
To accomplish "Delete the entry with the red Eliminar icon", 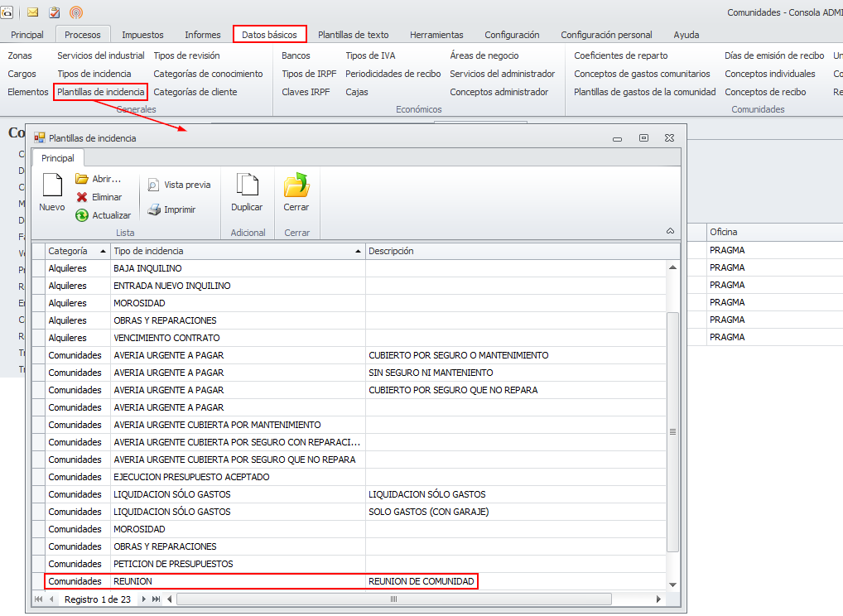I will coord(82,197).
